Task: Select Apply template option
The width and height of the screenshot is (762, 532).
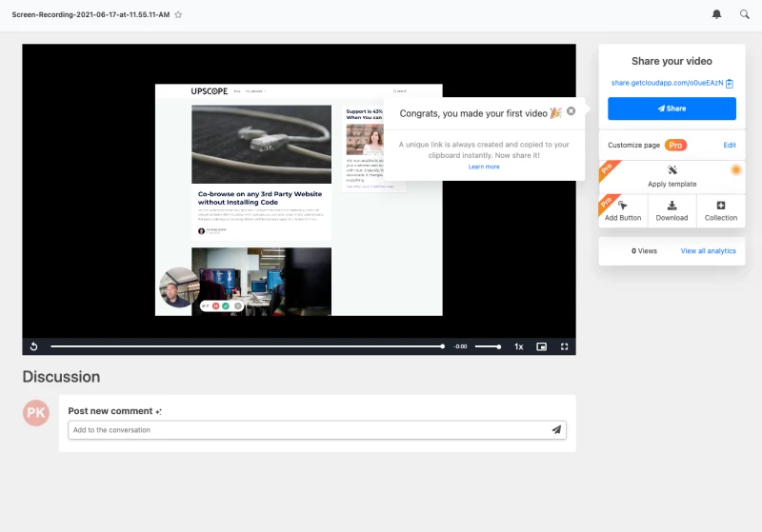Action: (x=672, y=176)
